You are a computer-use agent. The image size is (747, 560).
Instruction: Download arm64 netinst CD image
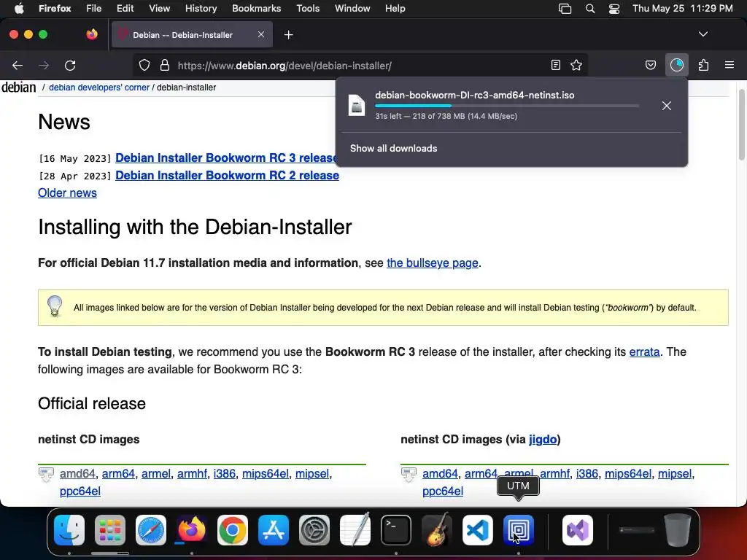pyautogui.click(x=118, y=473)
